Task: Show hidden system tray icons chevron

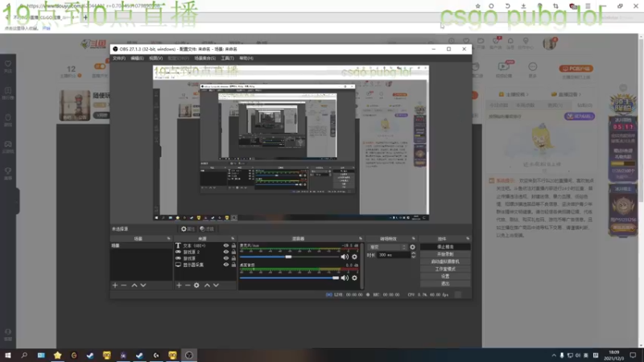Action: click(x=554, y=355)
